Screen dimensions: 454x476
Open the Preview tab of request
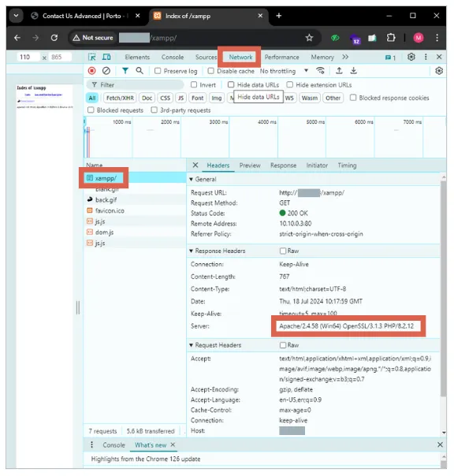(x=250, y=165)
